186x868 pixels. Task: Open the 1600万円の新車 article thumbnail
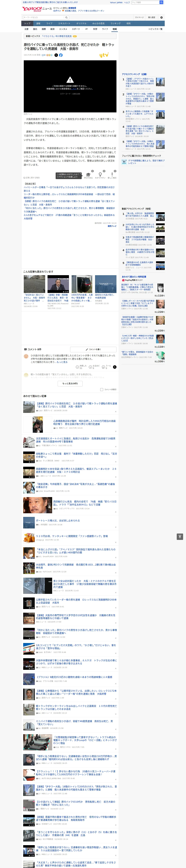(x=82, y=284)
